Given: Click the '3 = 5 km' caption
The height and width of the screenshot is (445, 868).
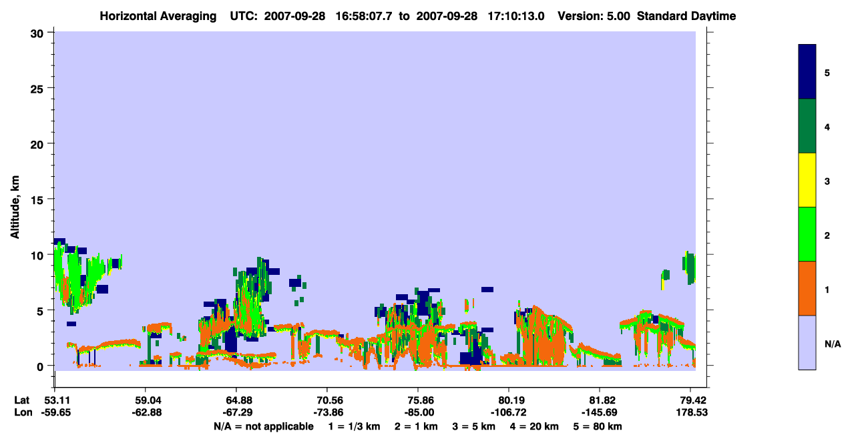Looking at the screenshot, I should (x=475, y=426).
